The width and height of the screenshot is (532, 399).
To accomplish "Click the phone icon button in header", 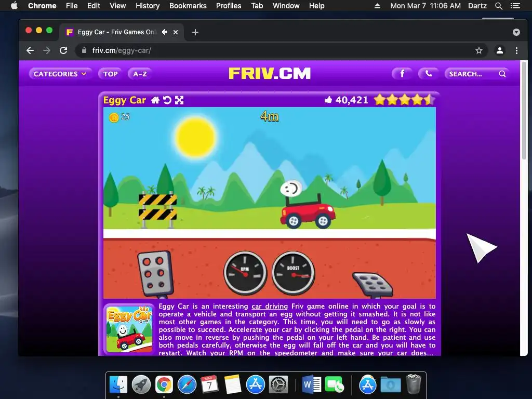I will 429,74.
